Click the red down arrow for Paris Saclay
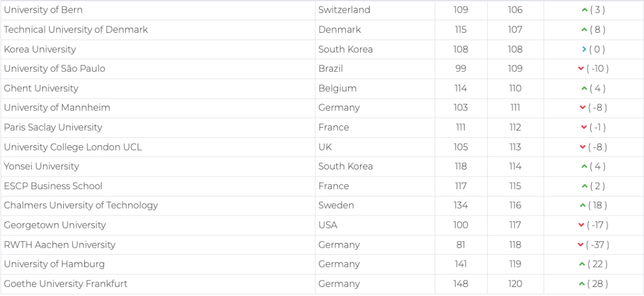The image size is (644, 296). point(584,127)
